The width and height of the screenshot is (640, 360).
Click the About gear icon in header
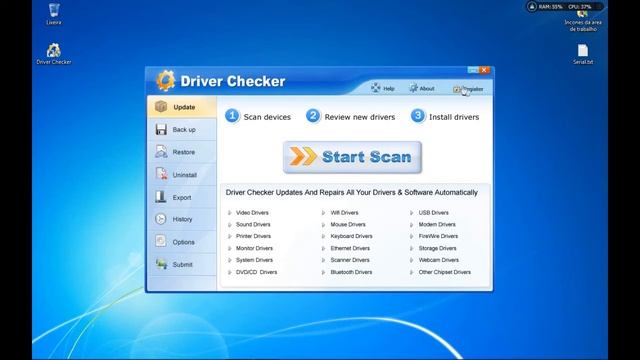coord(413,88)
